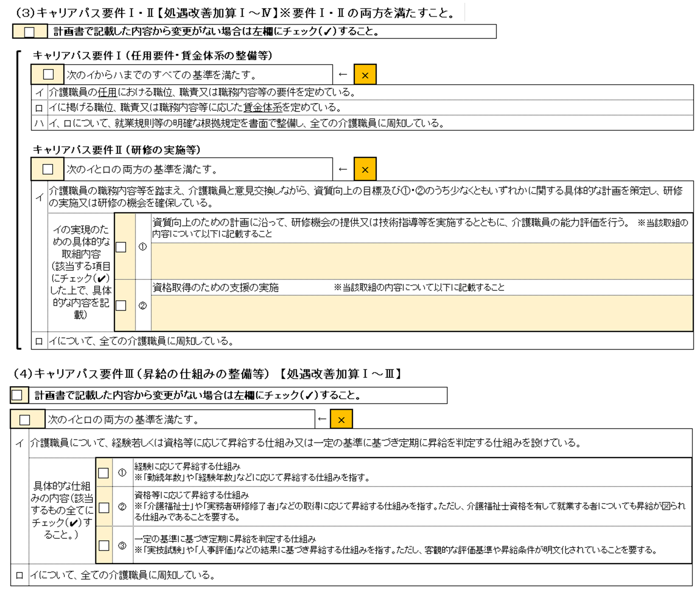Screen dimensions: 700x592
Task: Click text 資格等に応じて昇給する仕組み
Action: point(192,495)
